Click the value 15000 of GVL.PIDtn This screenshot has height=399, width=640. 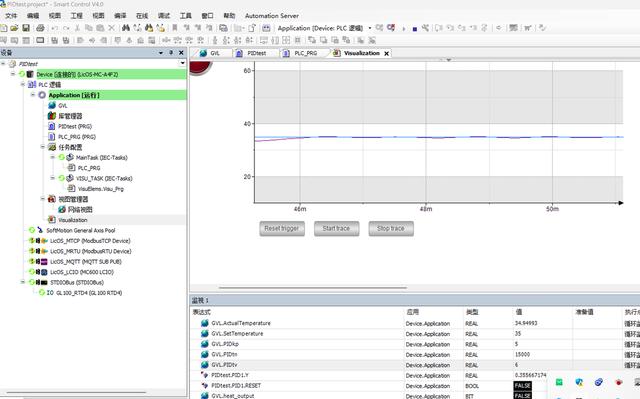tap(522, 355)
